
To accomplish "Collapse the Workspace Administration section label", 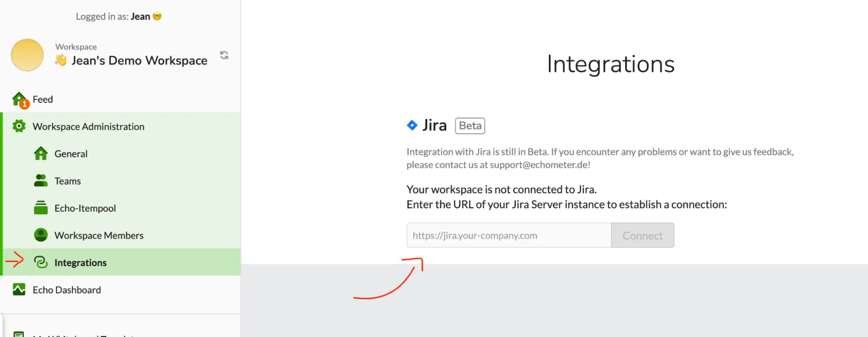I will [x=89, y=127].
